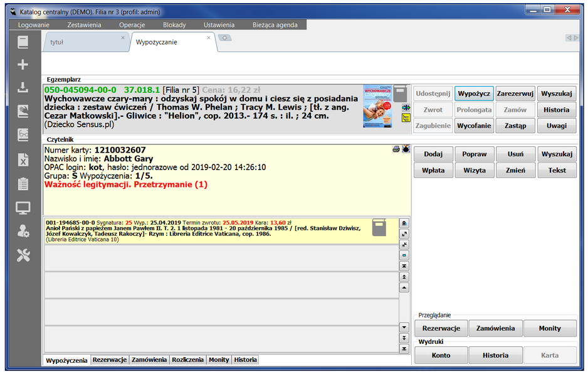Open the user settings icon in sidebar
Image resolution: width=588 pixels, height=374 pixels.
(x=23, y=231)
